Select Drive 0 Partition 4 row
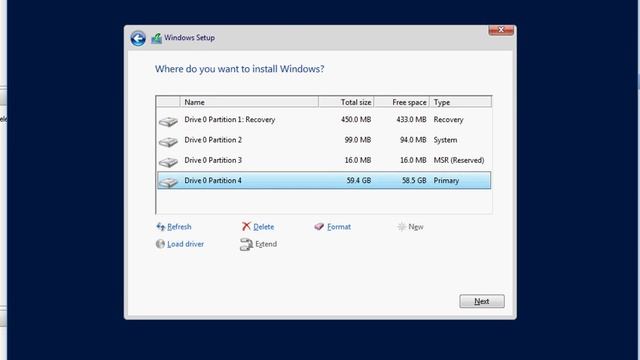640x360 pixels. pyautogui.click(x=324, y=180)
